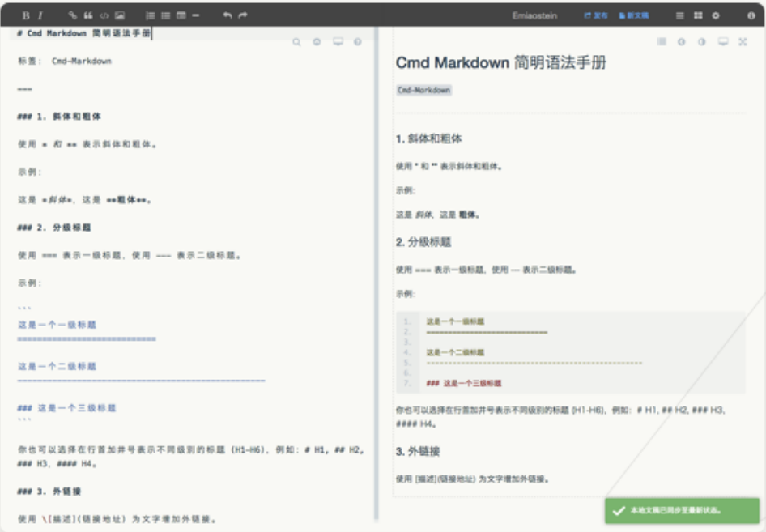This screenshot has height=532, width=766.
Task: Click the preview heading '3. 外链接'
Action: (418, 451)
